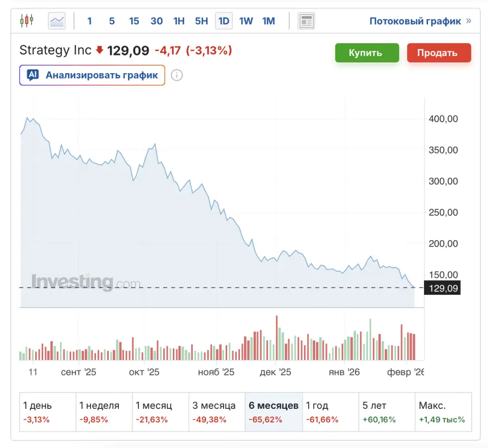This screenshot has height=448, width=488.
Task: Choose the 1M interval
Action: click(x=268, y=21)
